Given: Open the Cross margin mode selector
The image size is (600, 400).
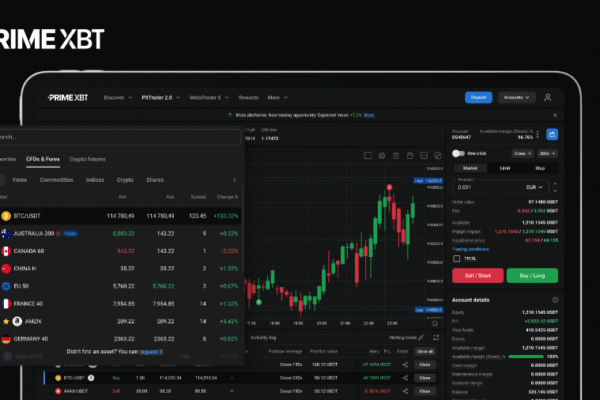Looking at the screenshot, I should click(522, 153).
